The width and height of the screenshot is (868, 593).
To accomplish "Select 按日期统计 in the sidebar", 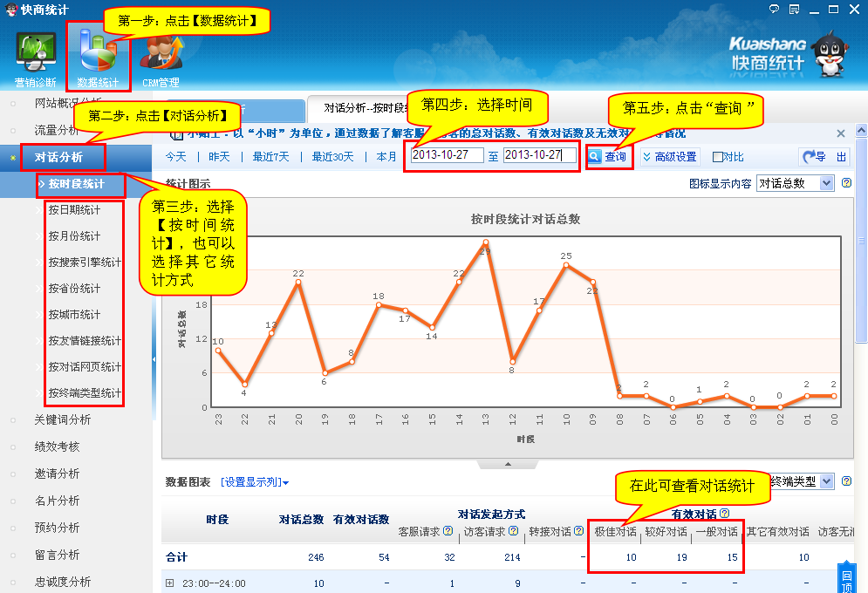I will click(74, 210).
